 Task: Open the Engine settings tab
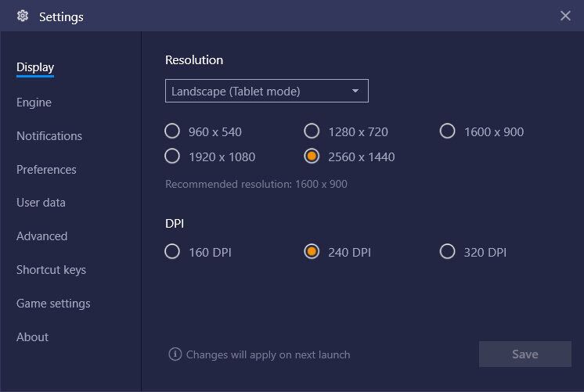coord(34,102)
